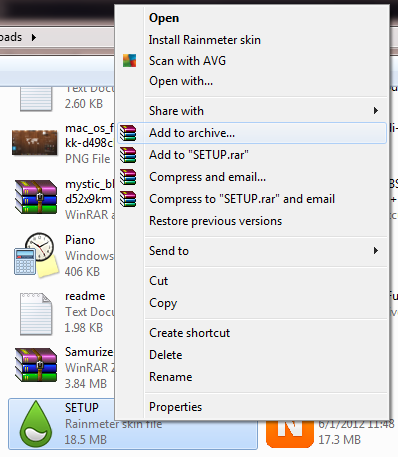Click the 406 KB size text

click(x=82, y=272)
